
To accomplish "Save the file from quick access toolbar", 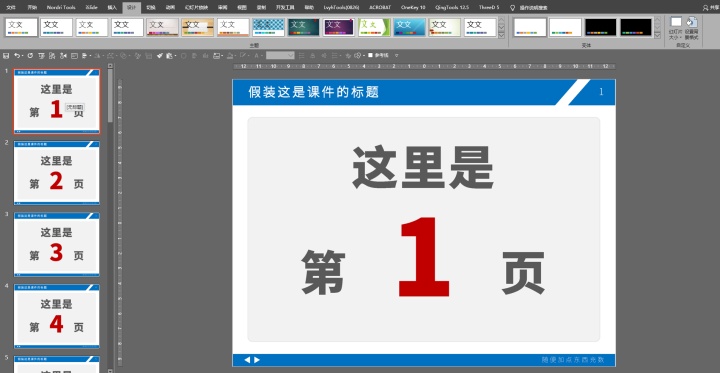I will tap(6, 56).
